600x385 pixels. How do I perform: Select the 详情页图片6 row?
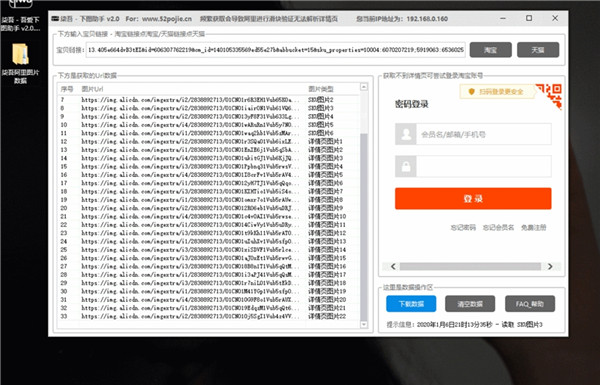click(209, 183)
